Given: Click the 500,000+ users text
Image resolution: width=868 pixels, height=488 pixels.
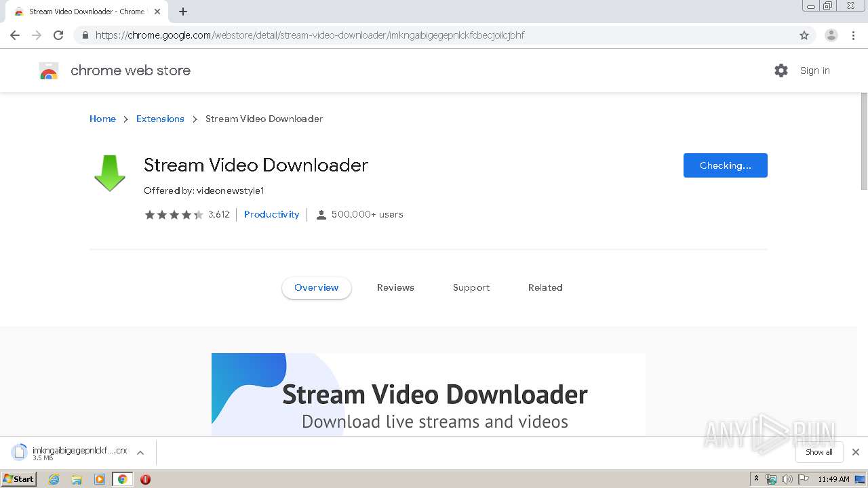Looking at the screenshot, I should click(x=367, y=214).
